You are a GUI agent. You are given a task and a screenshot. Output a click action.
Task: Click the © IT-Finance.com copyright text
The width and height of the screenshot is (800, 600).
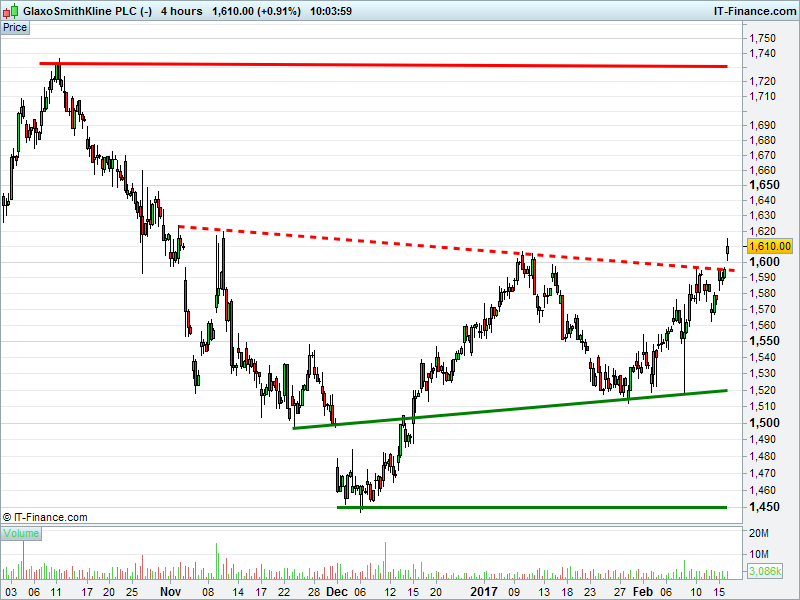[45, 517]
